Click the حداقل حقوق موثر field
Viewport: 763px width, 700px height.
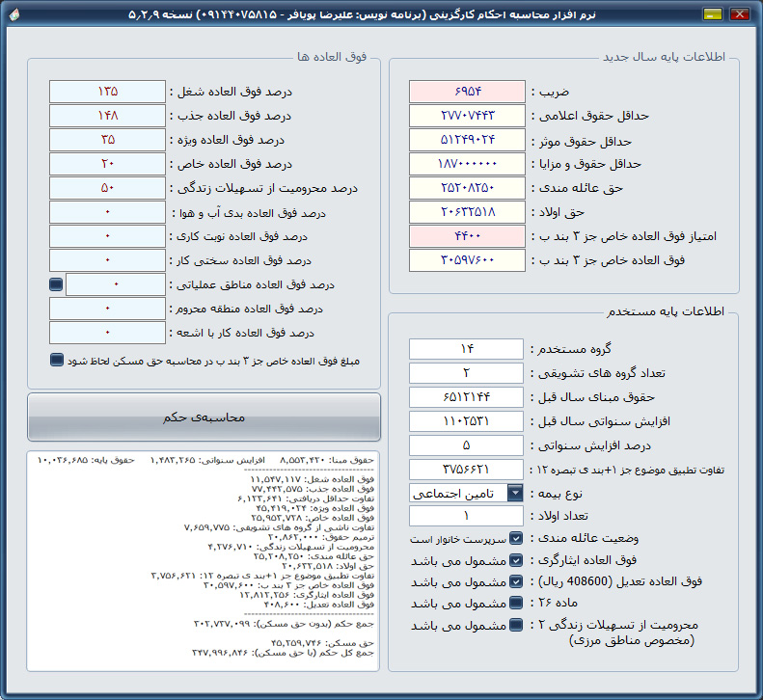pyautogui.click(x=467, y=140)
